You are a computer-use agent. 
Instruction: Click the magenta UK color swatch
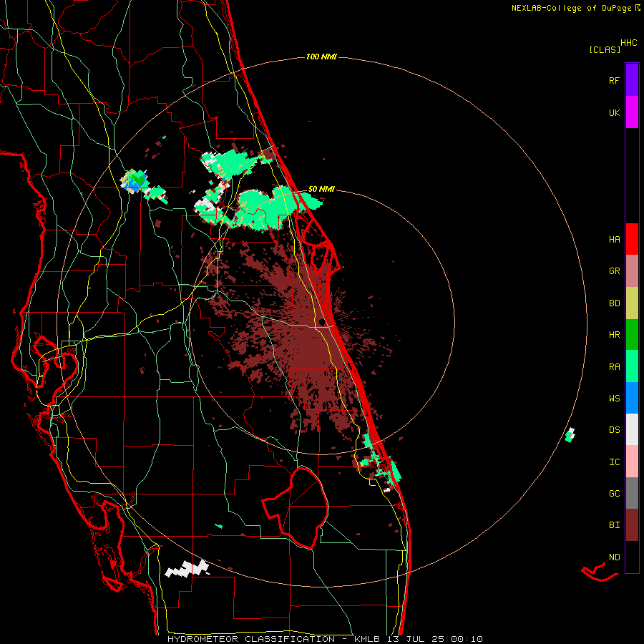(632, 112)
